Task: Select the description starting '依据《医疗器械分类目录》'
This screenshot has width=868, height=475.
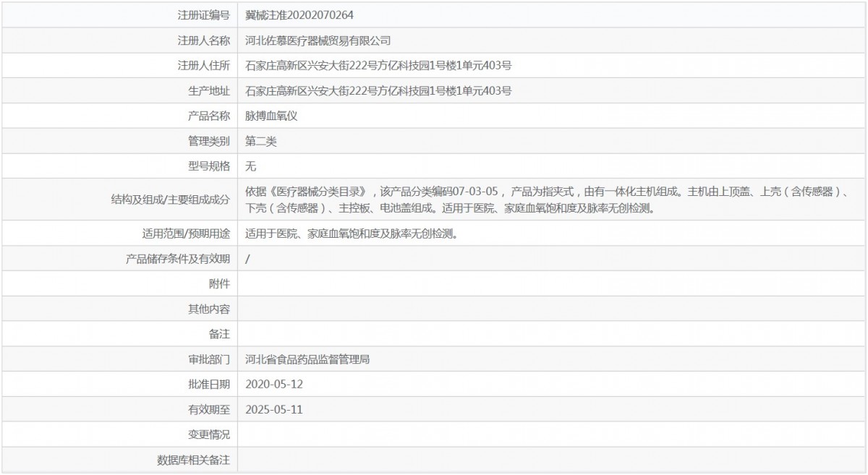Action: click(x=547, y=200)
